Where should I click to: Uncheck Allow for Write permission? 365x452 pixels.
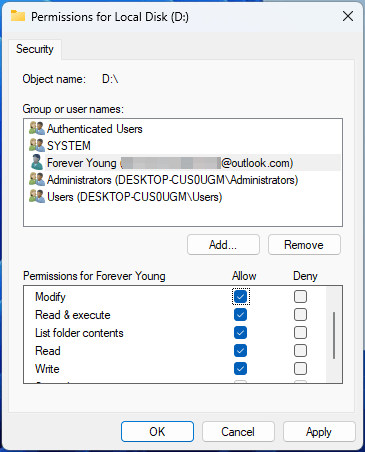pos(240,369)
